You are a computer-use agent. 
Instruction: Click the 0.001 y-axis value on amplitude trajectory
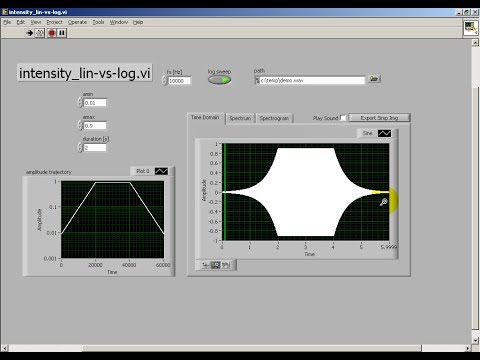[x=50, y=258]
